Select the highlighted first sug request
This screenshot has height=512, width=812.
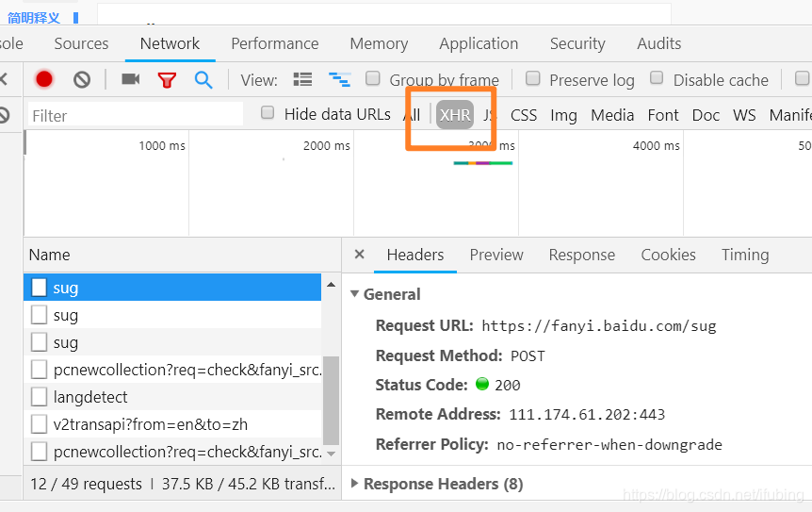172,287
